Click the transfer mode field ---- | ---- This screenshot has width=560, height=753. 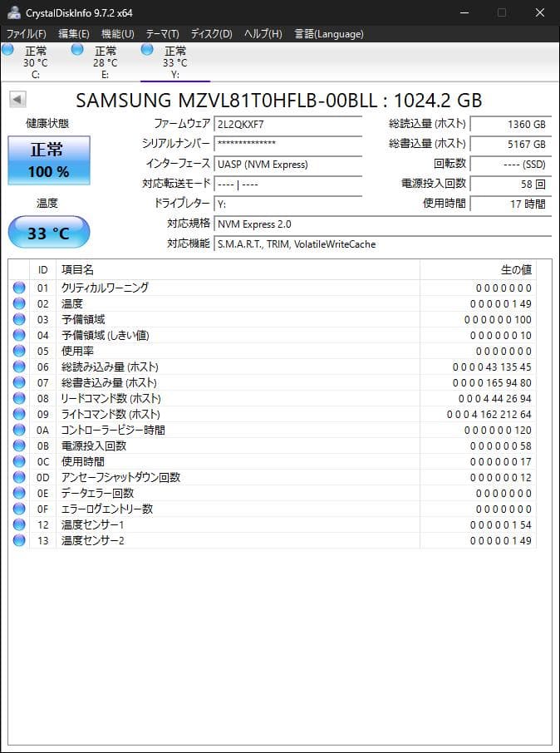(x=287, y=185)
